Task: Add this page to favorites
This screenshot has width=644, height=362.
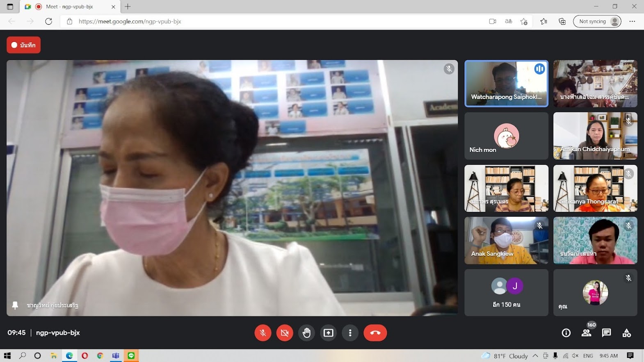Action: coord(524,21)
